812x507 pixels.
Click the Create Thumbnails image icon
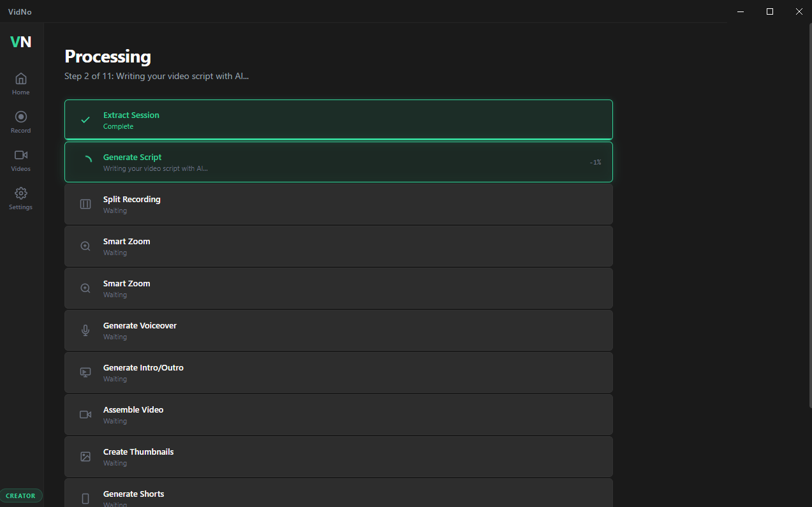[x=85, y=457]
